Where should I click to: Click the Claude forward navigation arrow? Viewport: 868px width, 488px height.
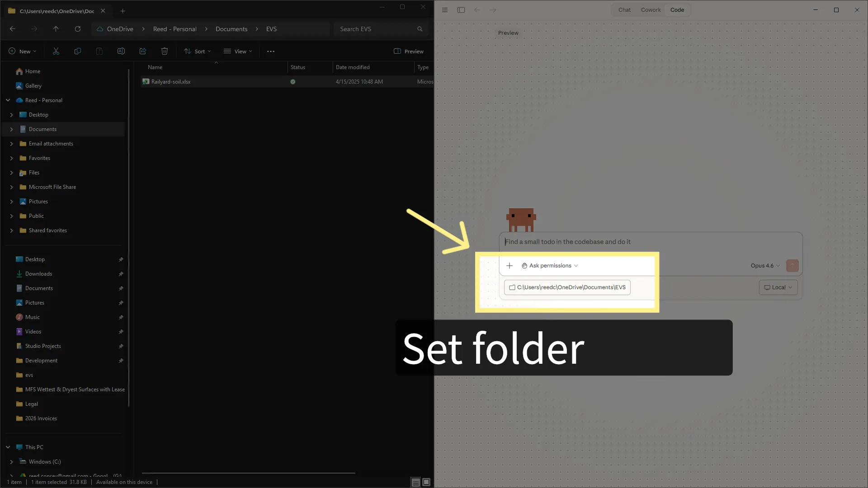[493, 10]
